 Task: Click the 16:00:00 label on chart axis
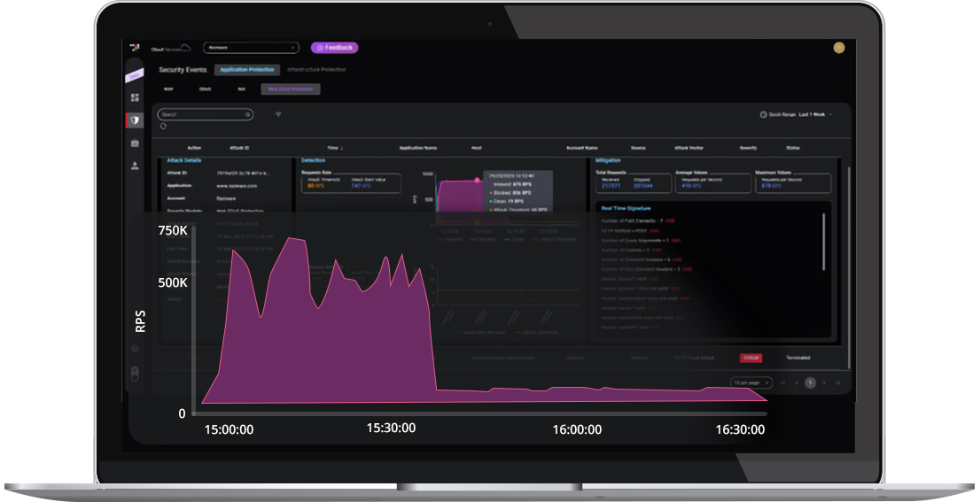click(x=577, y=429)
